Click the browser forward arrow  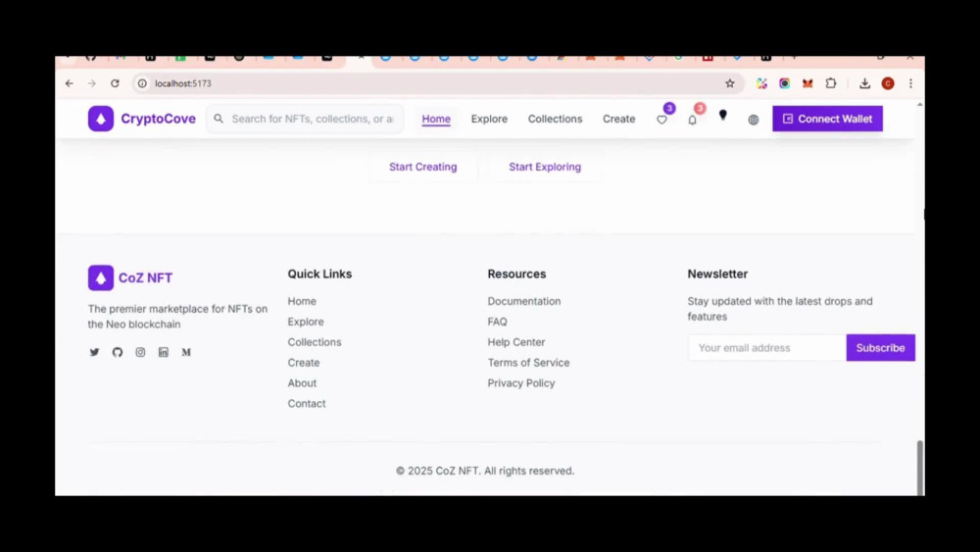click(x=92, y=83)
